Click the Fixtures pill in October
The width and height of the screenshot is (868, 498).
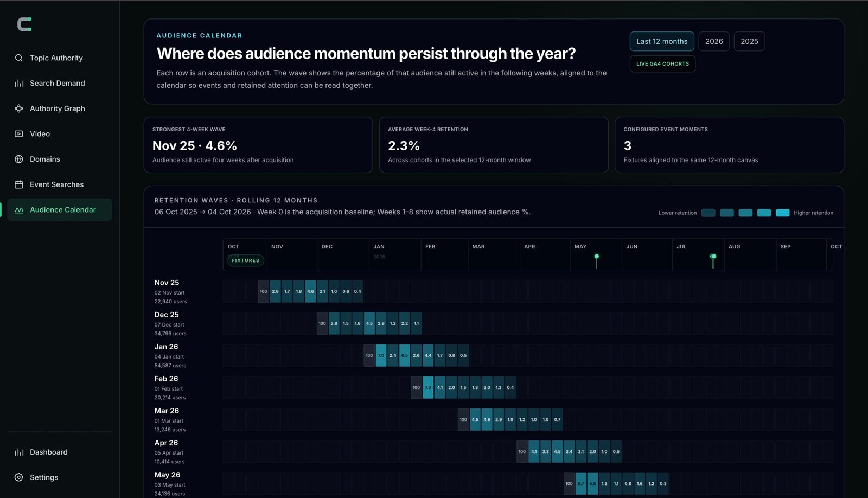coord(246,260)
